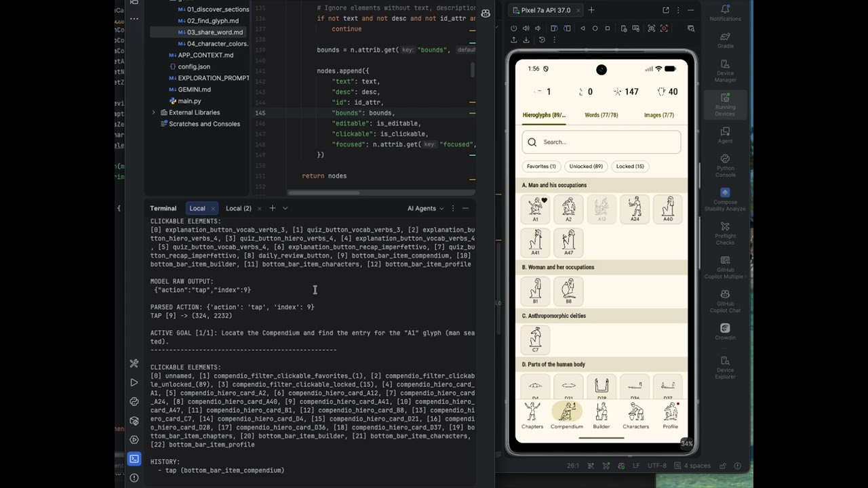Open the Device Explorer tool window
The image size is (868, 488).
coord(725,367)
